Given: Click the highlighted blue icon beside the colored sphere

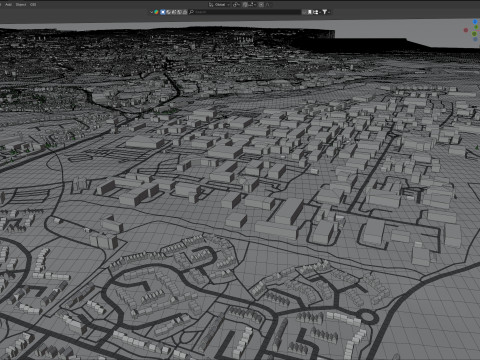Looking at the screenshot, I should point(163,12).
